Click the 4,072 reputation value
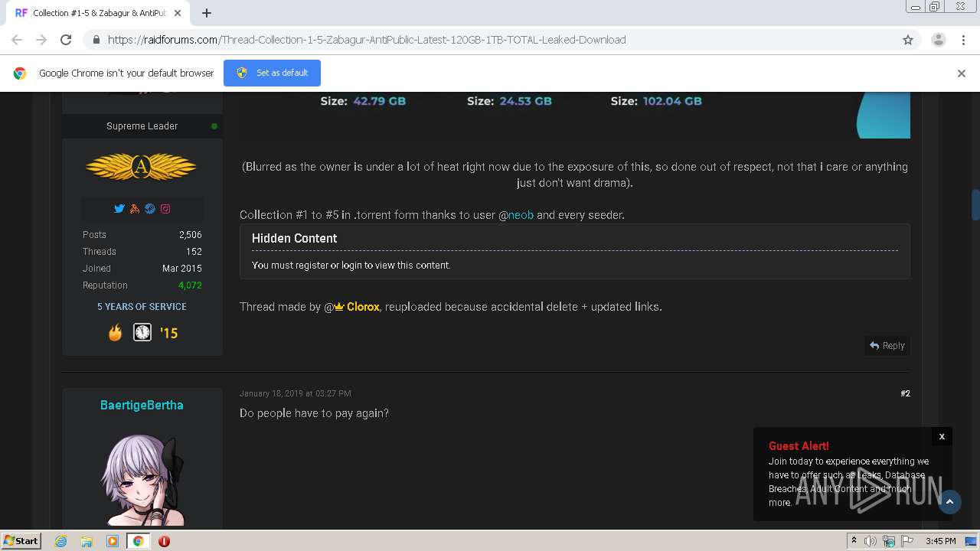Image resolution: width=980 pixels, height=551 pixels. (x=190, y=285)
